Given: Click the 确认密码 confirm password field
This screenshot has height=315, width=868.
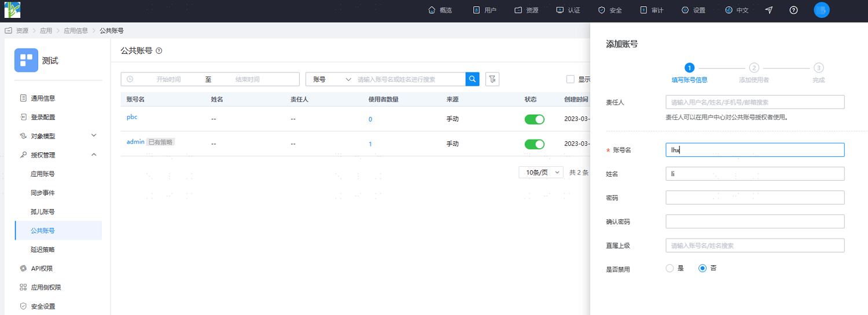Looking at the screenshot, I should [x=755, y=222].
